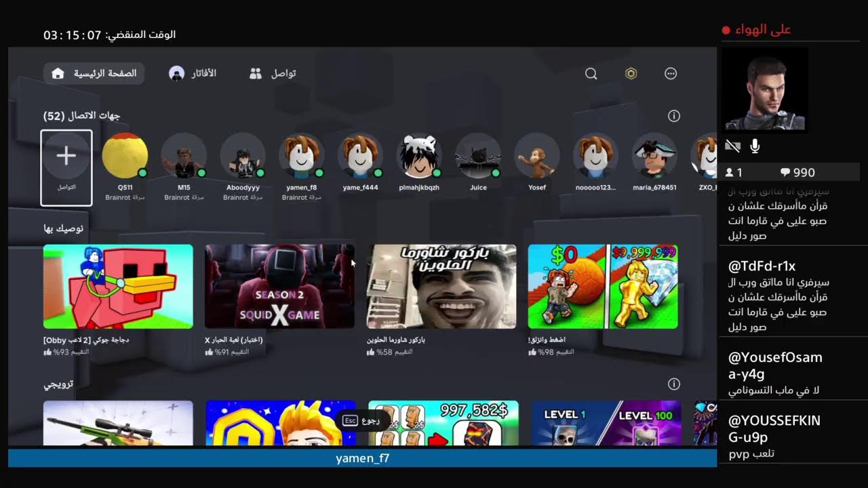
Task: Select friend avatar plmahjkbqzh
Action: click(x=419, y=156)
